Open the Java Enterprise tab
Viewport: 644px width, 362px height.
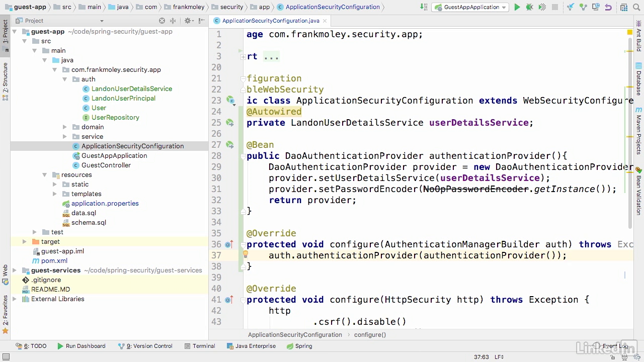coord(251,346)
